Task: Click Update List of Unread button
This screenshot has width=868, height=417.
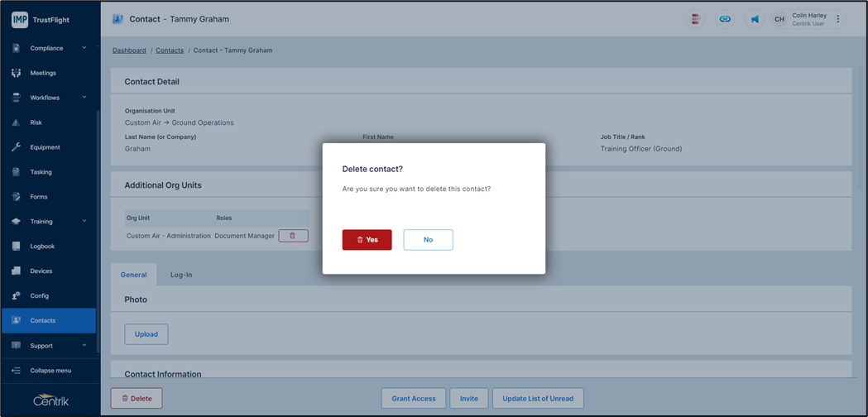Action: pyautogui.click(x=538, y=398)
